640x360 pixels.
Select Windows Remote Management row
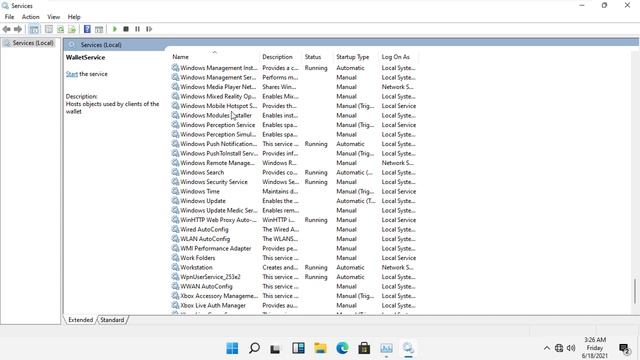tap(294, 163)
